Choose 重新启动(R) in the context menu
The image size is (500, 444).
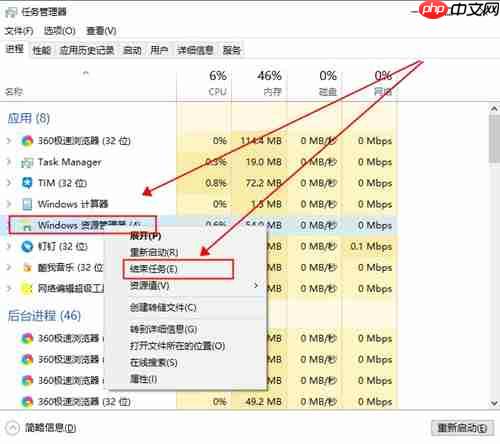click(x=154, y=252)
